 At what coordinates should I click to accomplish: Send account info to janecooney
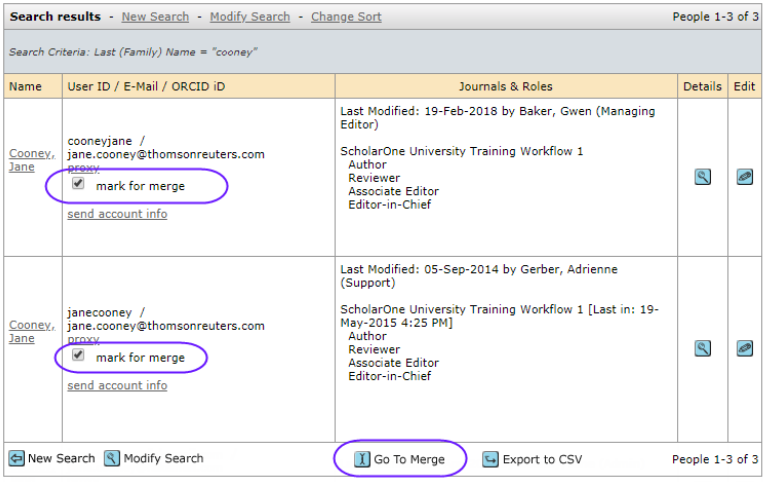pyautogui.click(x=117, y=386)
